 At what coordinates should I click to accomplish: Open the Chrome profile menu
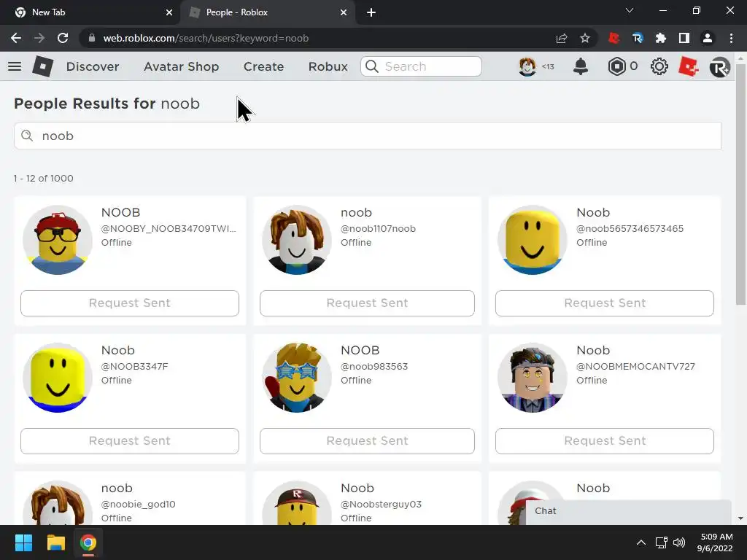coord(708,38)
